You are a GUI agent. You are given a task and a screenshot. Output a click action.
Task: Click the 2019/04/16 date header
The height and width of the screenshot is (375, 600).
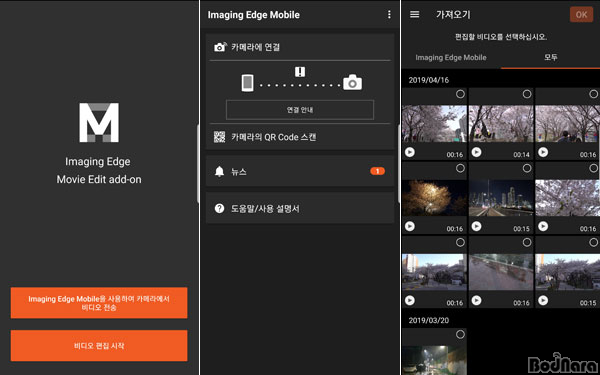tap(429, 80)
